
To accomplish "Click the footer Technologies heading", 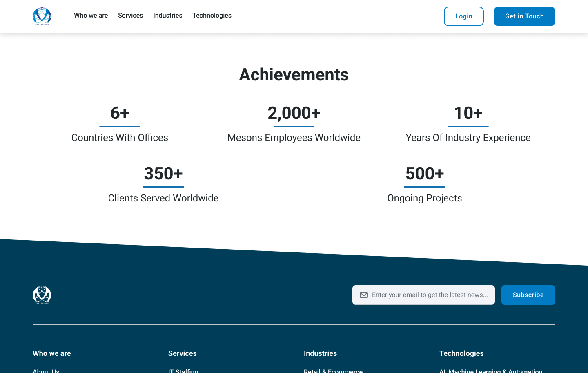I will (461, 353).
